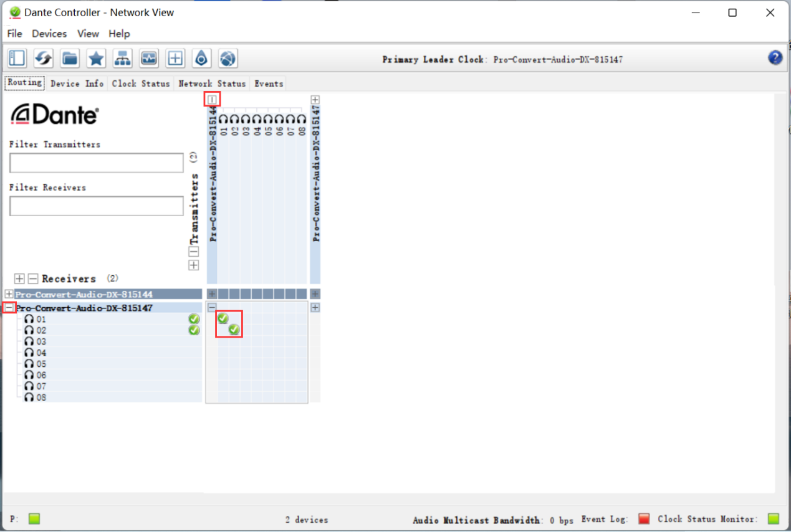Click minus in 815147 row matrix cell
Image resolution: width=791 pixels, height=532 pixels.
click(212, 307)
